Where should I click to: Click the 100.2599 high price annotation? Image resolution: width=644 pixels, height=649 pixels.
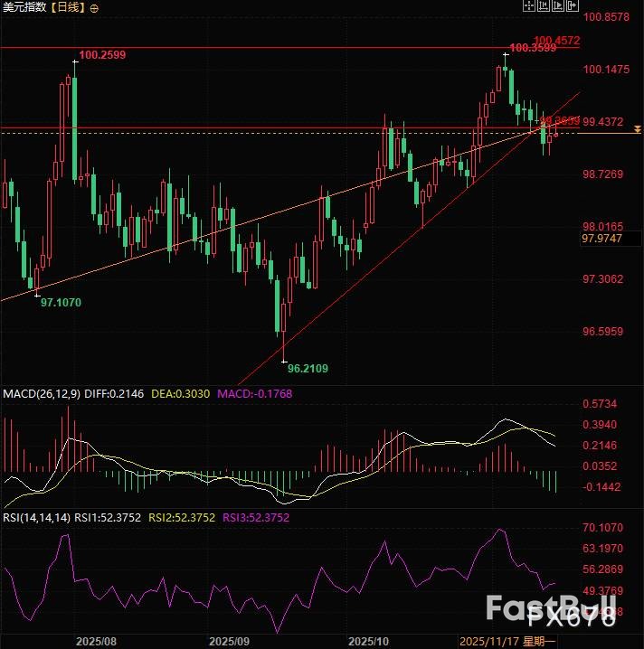[102, 55]
